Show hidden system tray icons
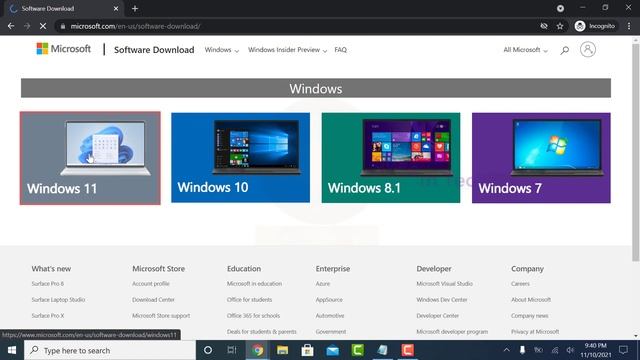 507,350
